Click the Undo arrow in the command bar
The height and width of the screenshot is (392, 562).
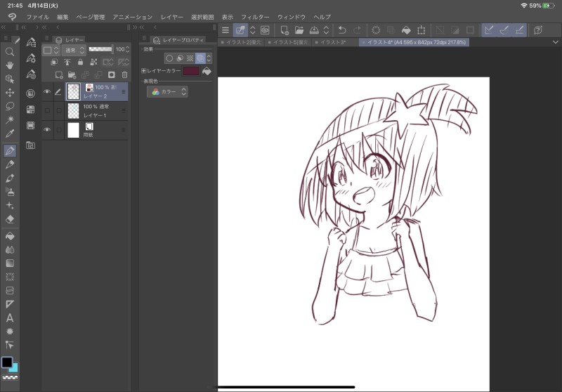(342, 30)
